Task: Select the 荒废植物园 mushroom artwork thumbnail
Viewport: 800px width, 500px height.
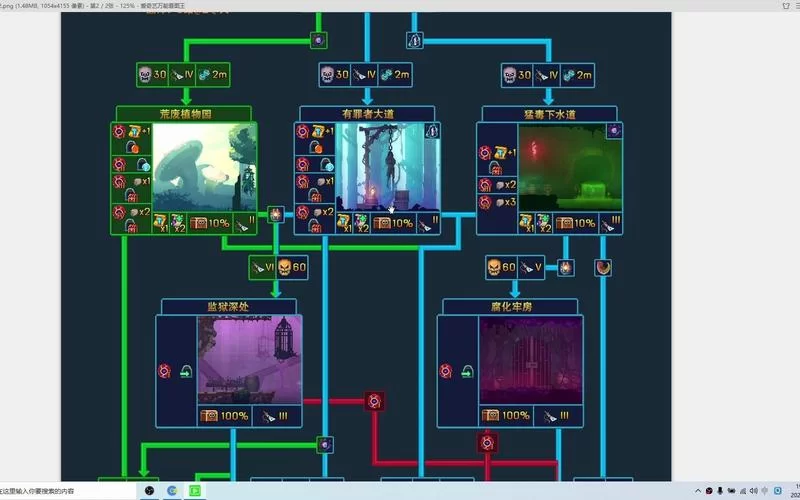Action: pyautogui.click(x=205, y=167)
